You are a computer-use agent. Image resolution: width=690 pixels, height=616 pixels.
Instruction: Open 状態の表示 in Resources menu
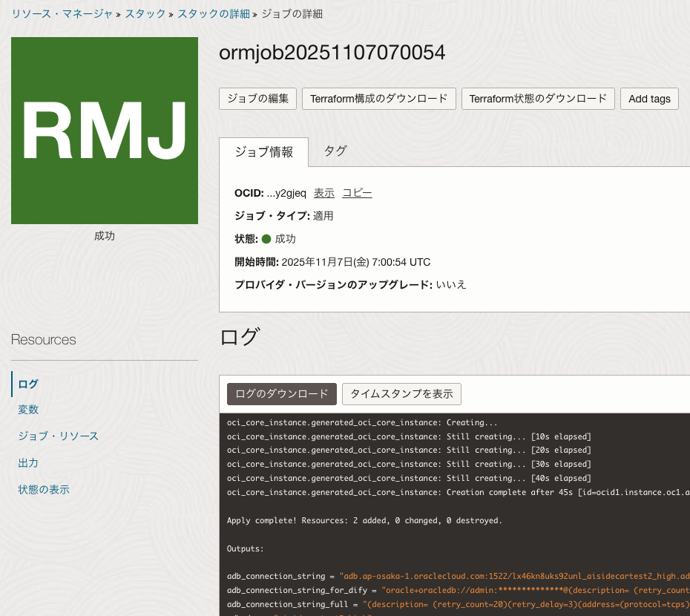tap(44, 489)
